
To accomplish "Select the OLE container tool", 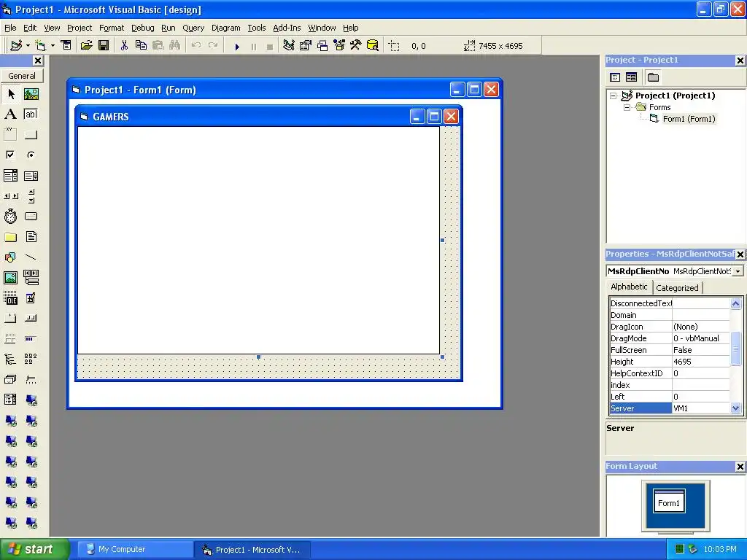I will click(10, 298).
